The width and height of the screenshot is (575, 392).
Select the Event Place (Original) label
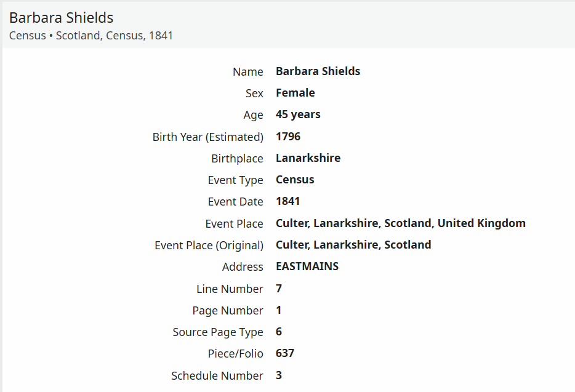[x=209, y=246]
